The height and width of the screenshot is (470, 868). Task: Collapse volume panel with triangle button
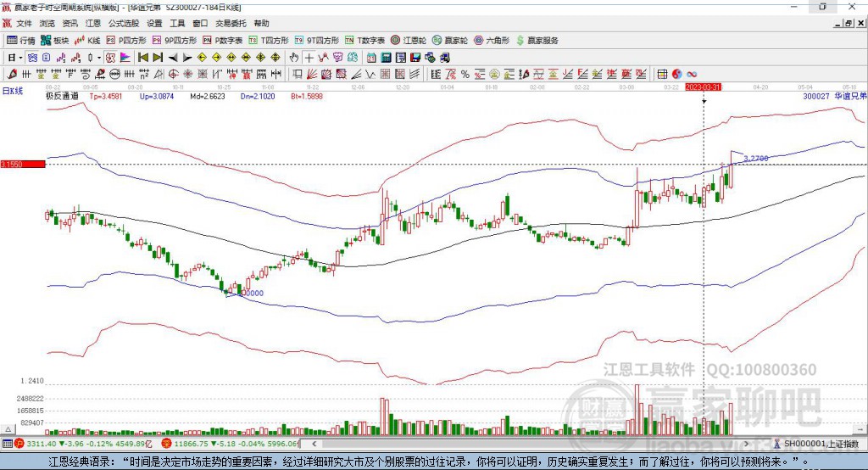click(x=8, y=429)
